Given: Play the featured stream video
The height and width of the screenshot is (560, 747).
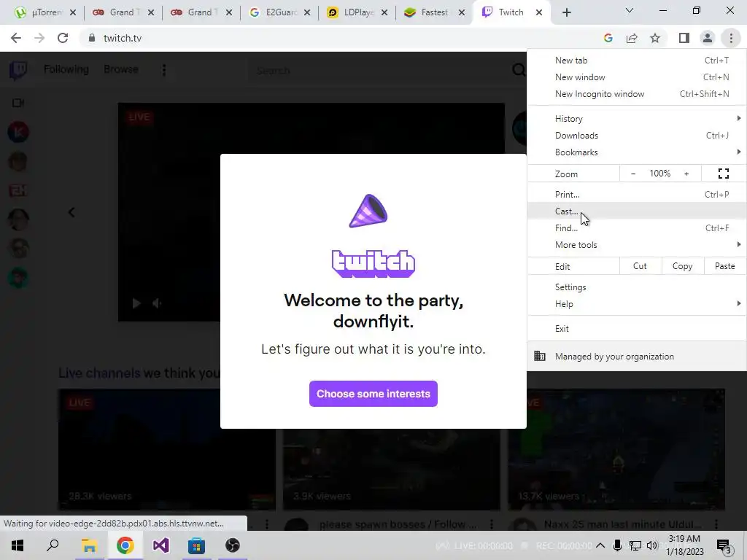Looking at the screenshot, I should [136, 303].
